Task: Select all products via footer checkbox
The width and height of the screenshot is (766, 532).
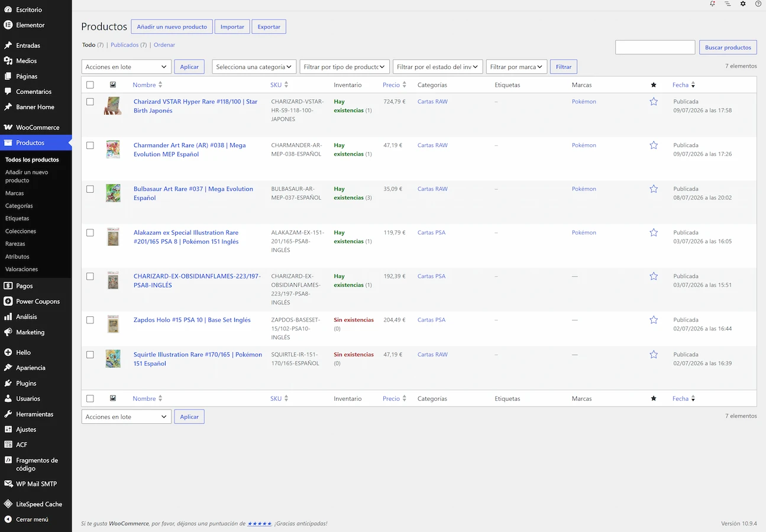Action: coord(90,399)
